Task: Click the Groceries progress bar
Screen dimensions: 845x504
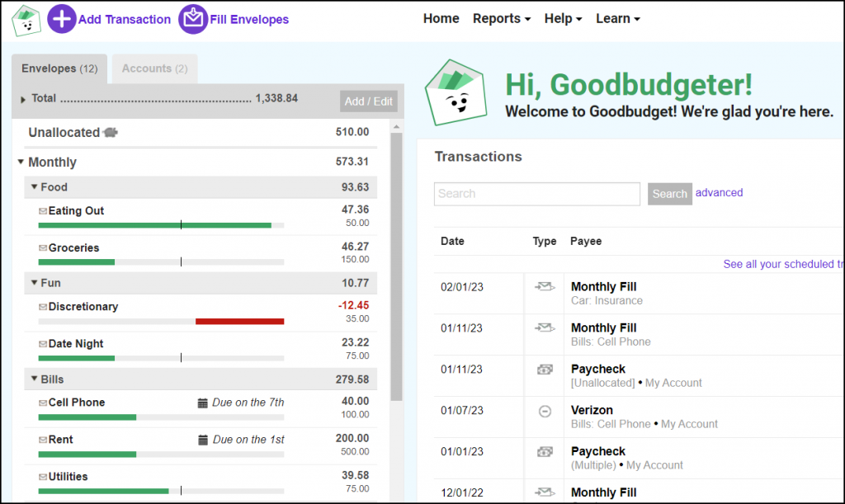Action: 161,262
